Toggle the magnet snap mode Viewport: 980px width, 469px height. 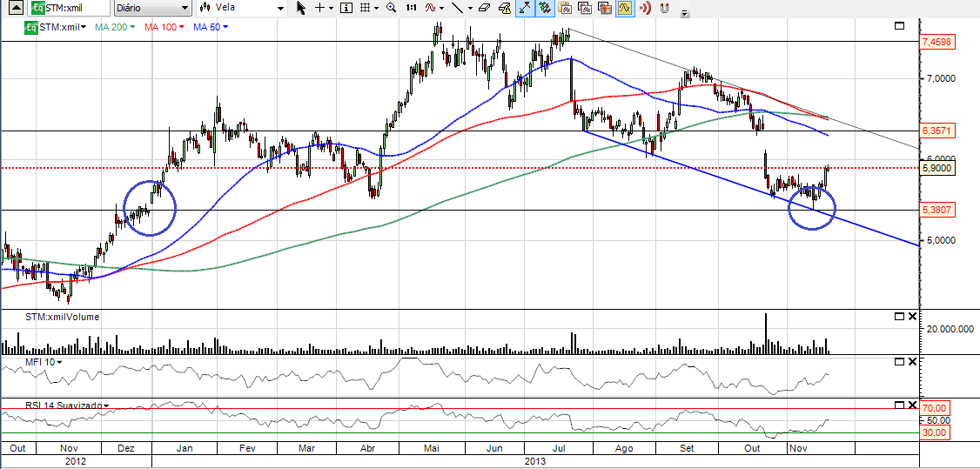click(x=665, y=8)
